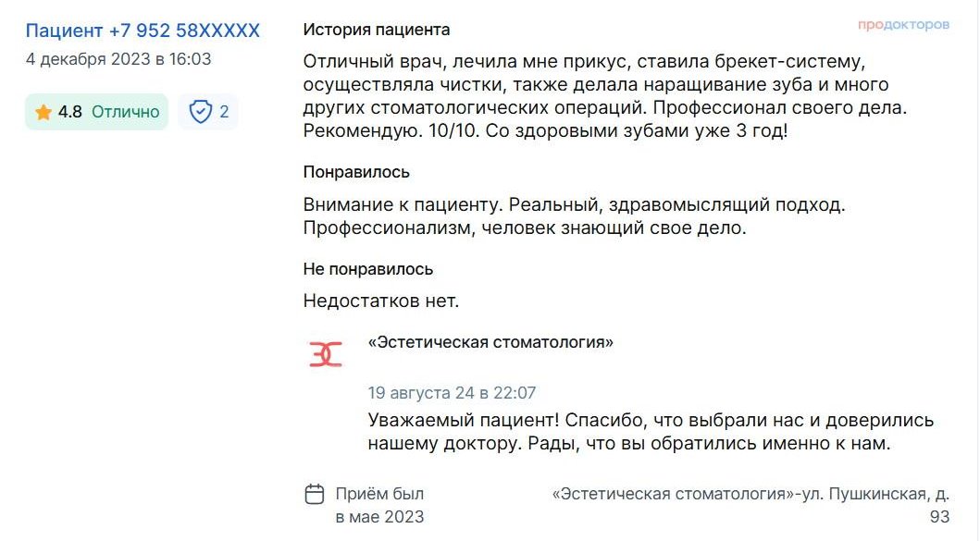Open patient profile Пациент +7 952 58XXXXX
This screenshot has height=541, width=980.
coord(143,31)
